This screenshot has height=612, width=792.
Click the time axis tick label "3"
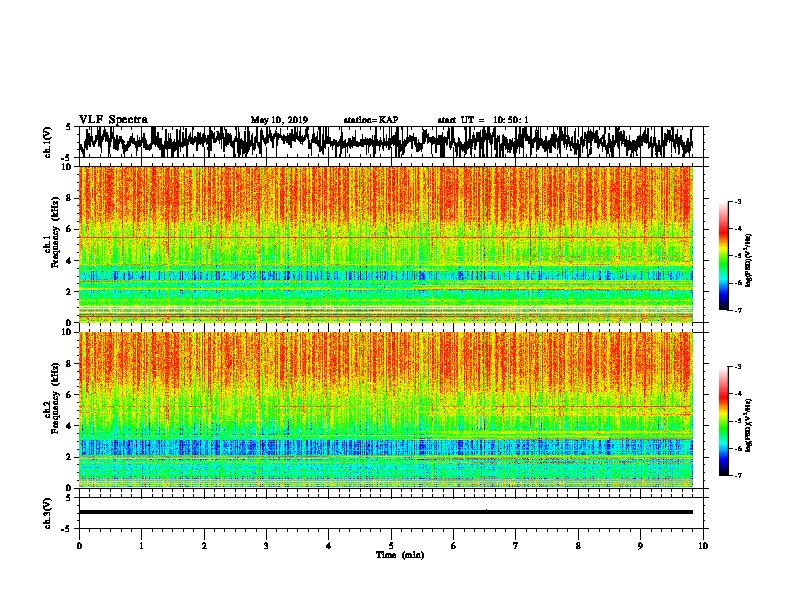point(266,546)
